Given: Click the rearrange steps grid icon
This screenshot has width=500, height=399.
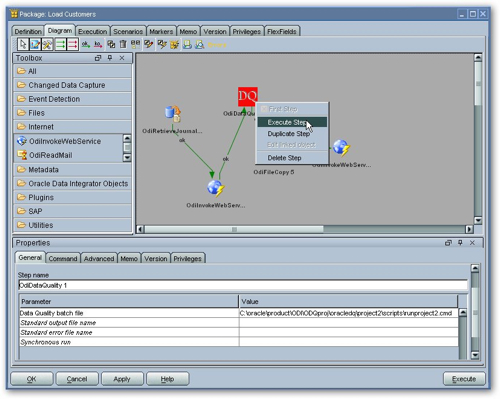Looking at the screenshot, I should tap(135, 44).
